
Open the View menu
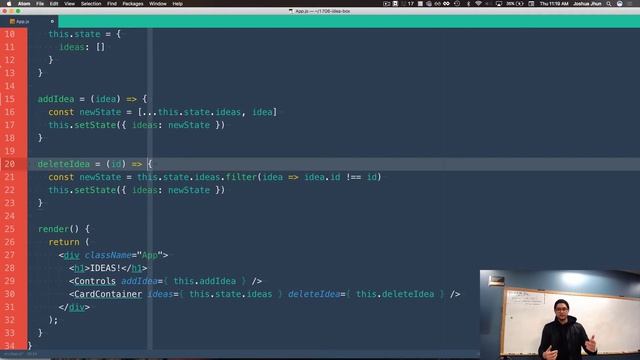tap(69, 4)
